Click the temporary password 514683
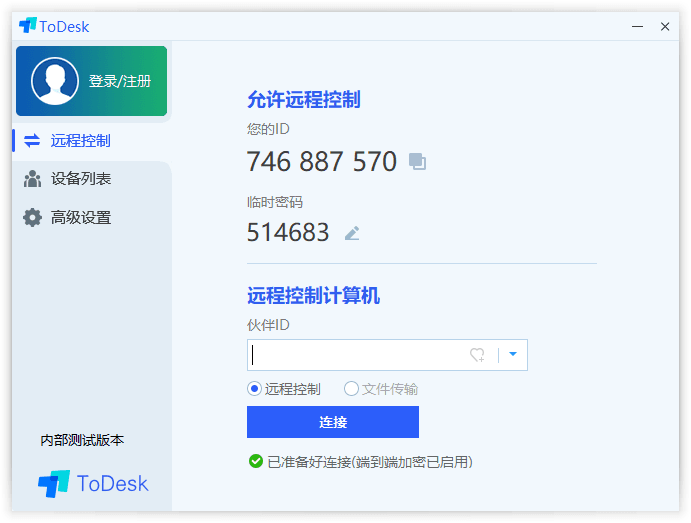 point(288,232)
